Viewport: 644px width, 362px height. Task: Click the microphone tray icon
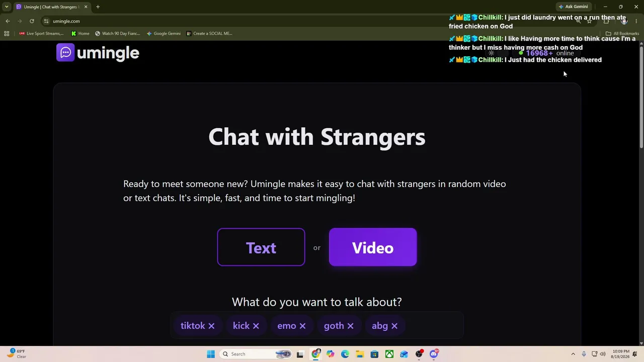pos(584,354)
